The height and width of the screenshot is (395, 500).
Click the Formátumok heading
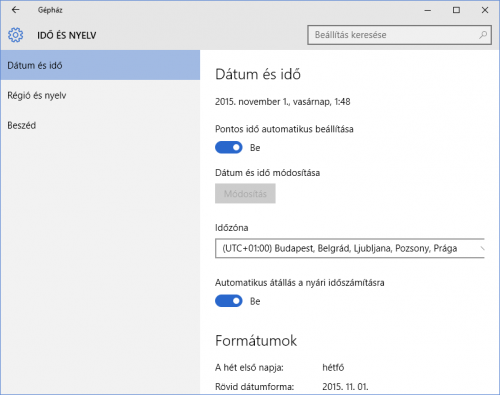[x=256, y=341]
